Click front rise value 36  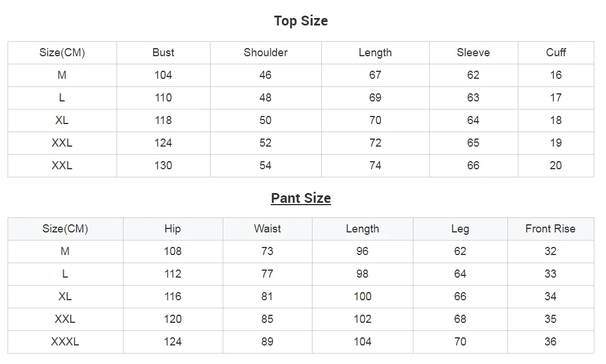coord(550,342)
